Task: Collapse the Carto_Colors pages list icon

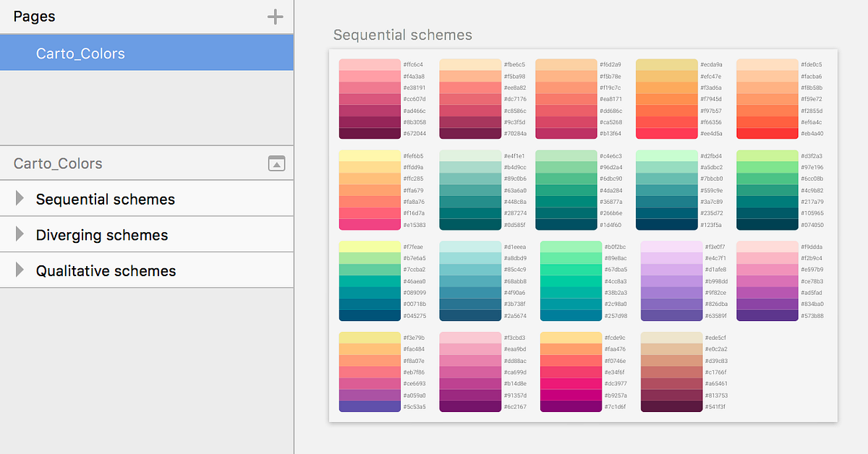Action: (x=276, y=163)
